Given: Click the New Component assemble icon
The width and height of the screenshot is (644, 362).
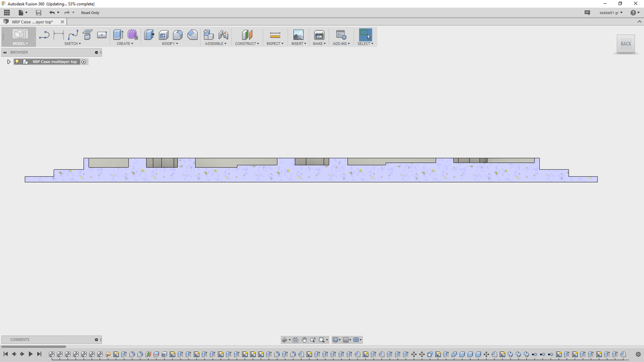Looking at the screenshot, I should 209,35.
